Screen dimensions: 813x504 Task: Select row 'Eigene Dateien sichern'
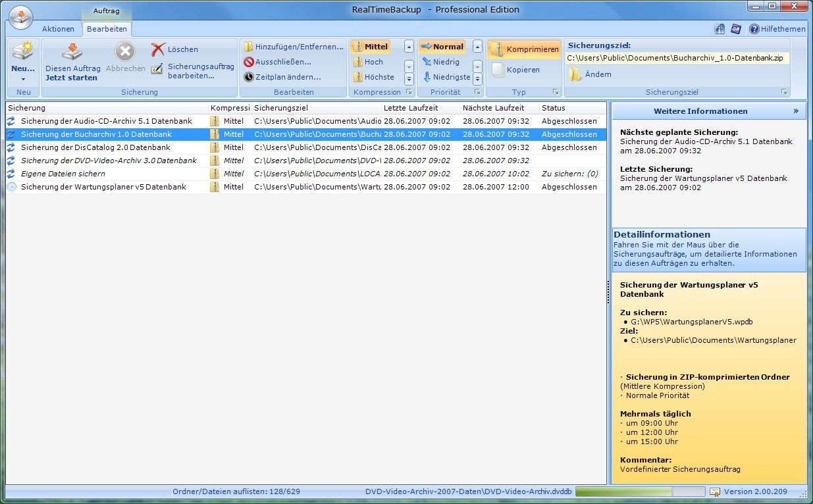coord(306,174)
